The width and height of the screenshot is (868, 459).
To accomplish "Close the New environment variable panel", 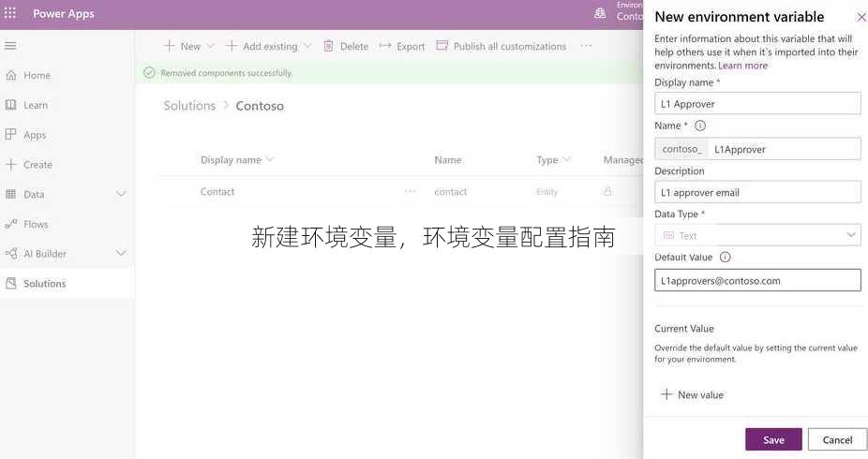I will tap(861, 18).
